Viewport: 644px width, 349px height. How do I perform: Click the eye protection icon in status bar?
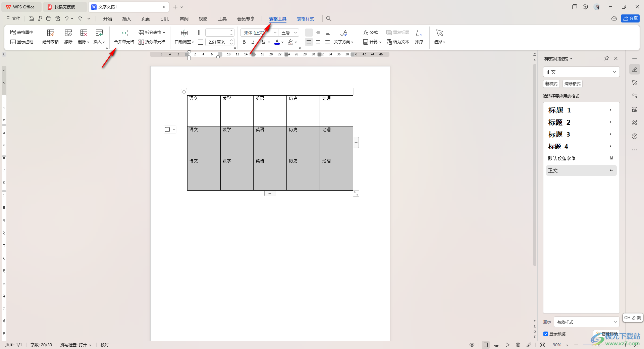(472, 345)
